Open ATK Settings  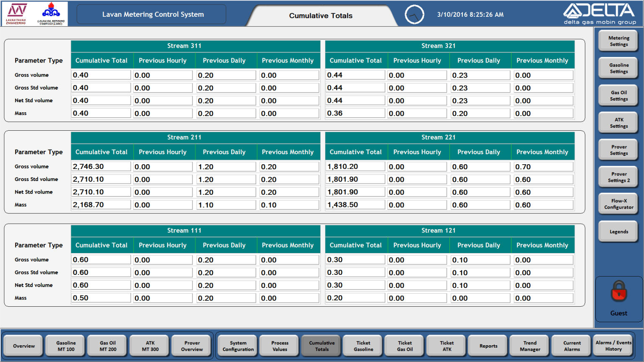[618, 122]
